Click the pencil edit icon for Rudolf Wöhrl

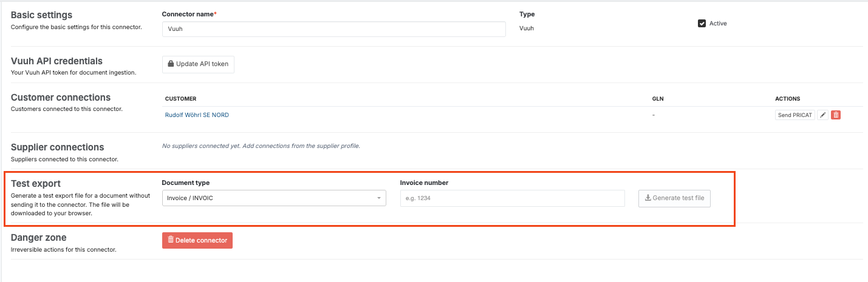pyautogui.click(x=823, y=115)
